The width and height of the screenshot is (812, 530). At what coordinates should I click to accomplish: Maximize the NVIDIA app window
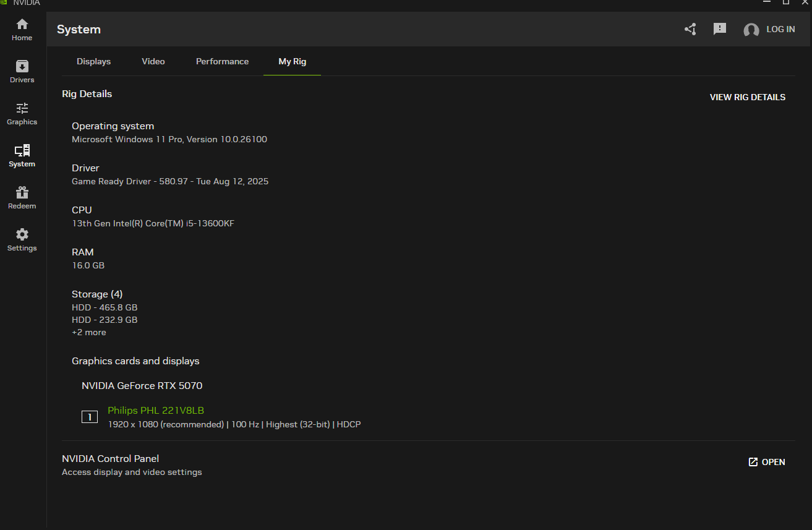coord(786,2)
